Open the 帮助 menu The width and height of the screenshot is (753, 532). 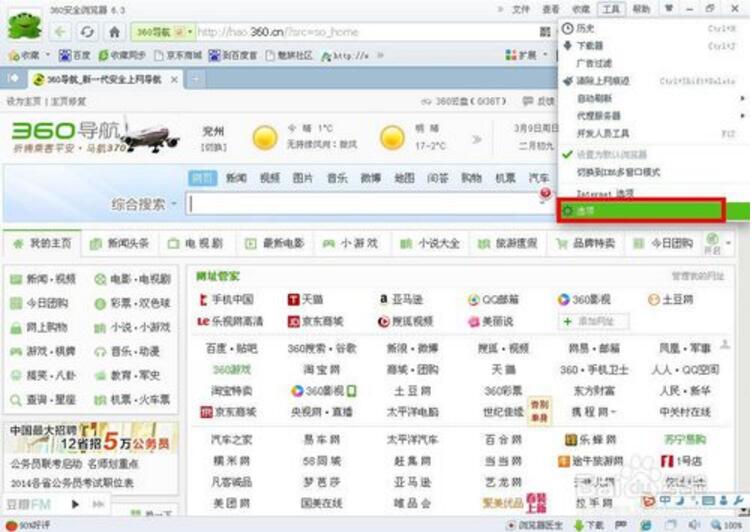coord(641,9)
